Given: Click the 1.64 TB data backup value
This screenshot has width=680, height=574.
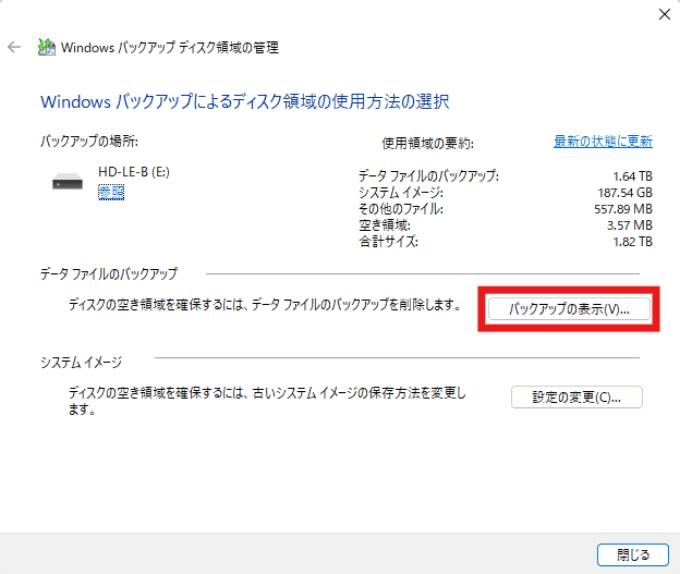Looking at the screenshot, I should [x=632, y=176].
